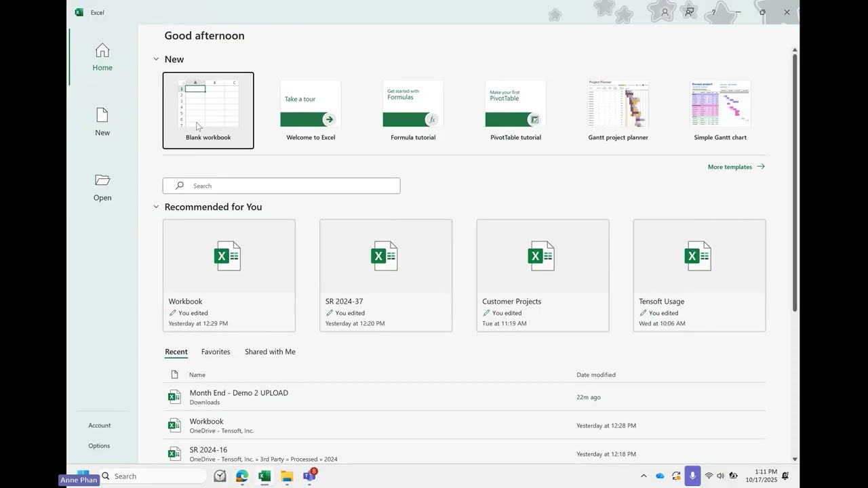Open the Formula tutorial template

[x=413, y=110]
